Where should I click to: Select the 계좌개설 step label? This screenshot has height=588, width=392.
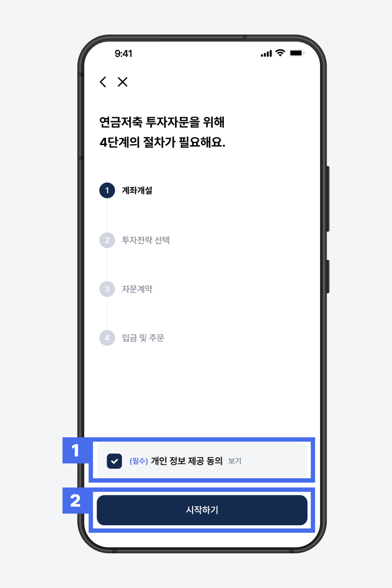[x=137, y=190]
